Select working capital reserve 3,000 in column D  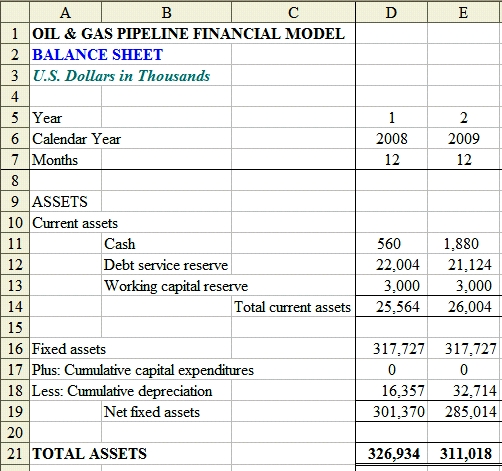tap(392, 286)
